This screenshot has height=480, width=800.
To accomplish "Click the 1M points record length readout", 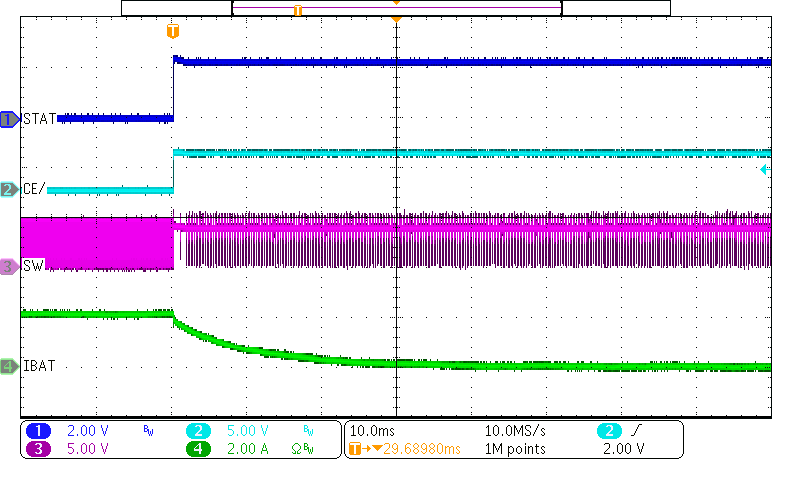I will (x=515, y=449).
